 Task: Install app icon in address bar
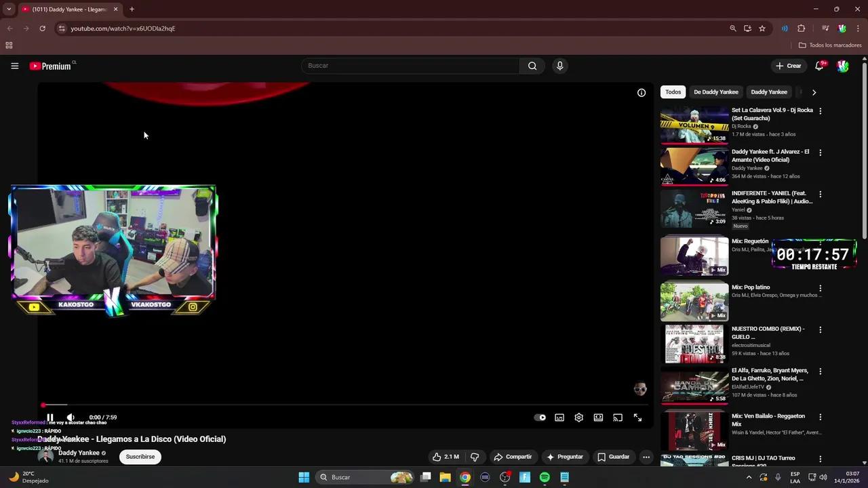(747, 28)
